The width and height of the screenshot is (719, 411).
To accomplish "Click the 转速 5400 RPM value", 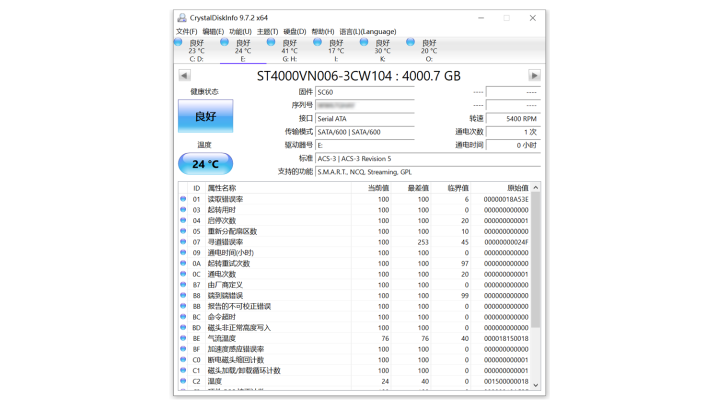I will tap(514, 119).
